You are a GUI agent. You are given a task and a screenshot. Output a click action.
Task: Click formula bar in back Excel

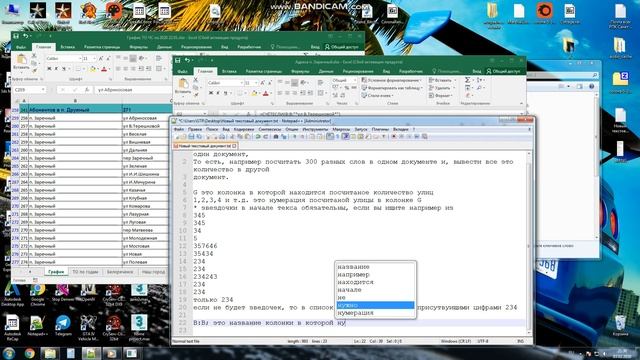pyautogui.click(x=133, y=89)
